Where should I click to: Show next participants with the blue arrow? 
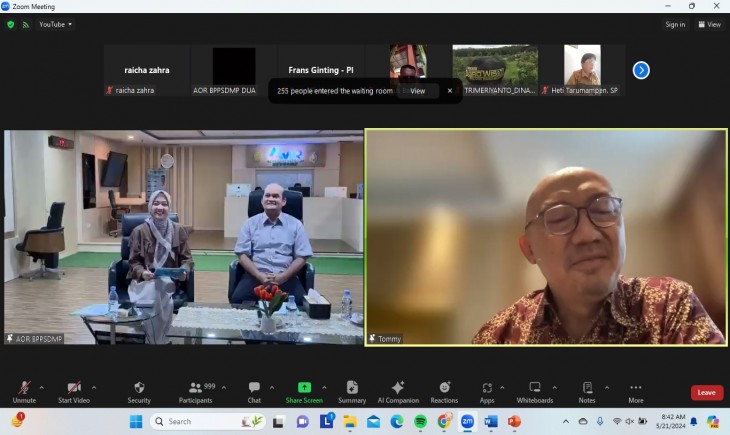click(641, 70)
